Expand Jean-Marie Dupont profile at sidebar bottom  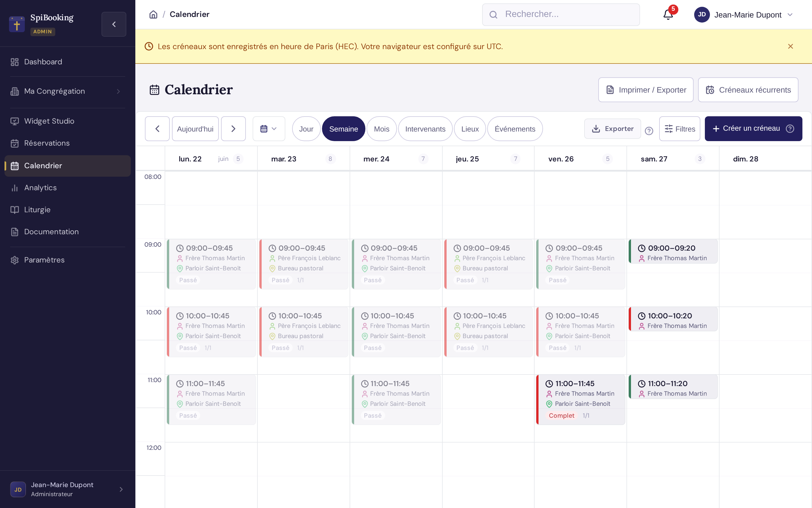68,489
